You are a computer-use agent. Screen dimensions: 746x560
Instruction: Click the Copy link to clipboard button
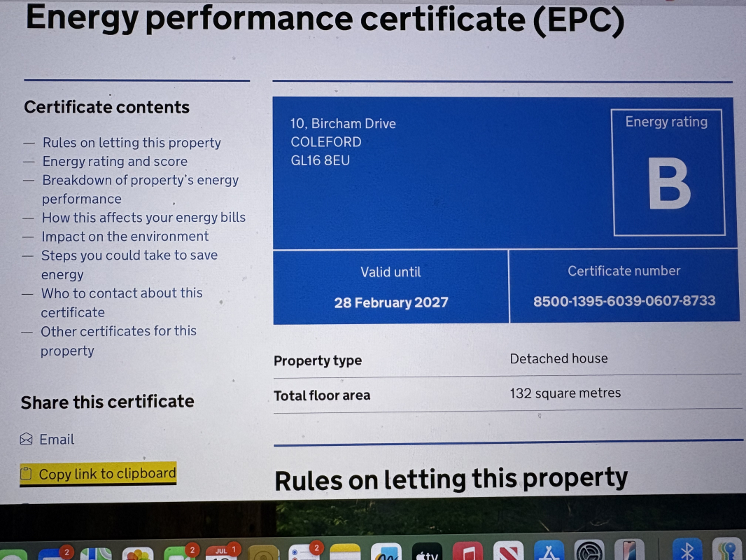tap(106, 475)
